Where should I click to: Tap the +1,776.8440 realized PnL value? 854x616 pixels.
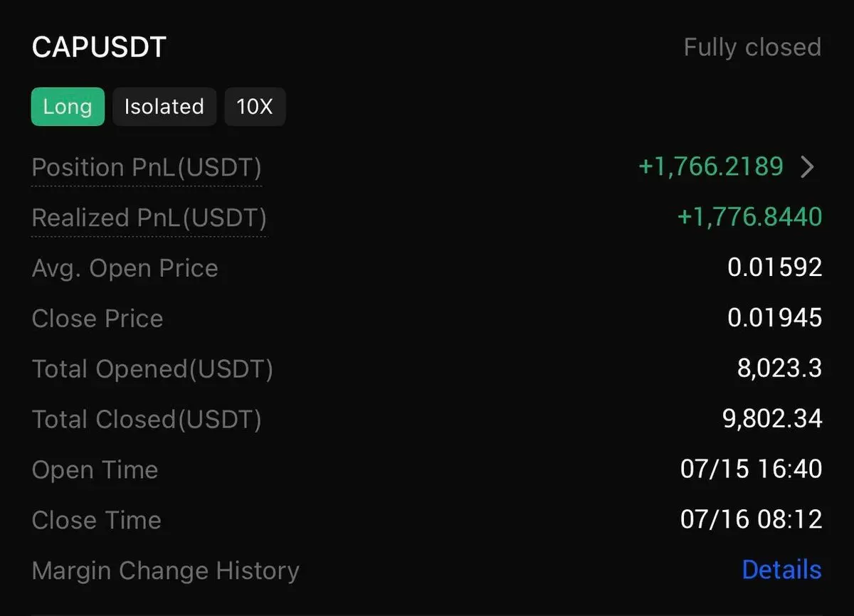pyautogui.click(x=749, y=216)
